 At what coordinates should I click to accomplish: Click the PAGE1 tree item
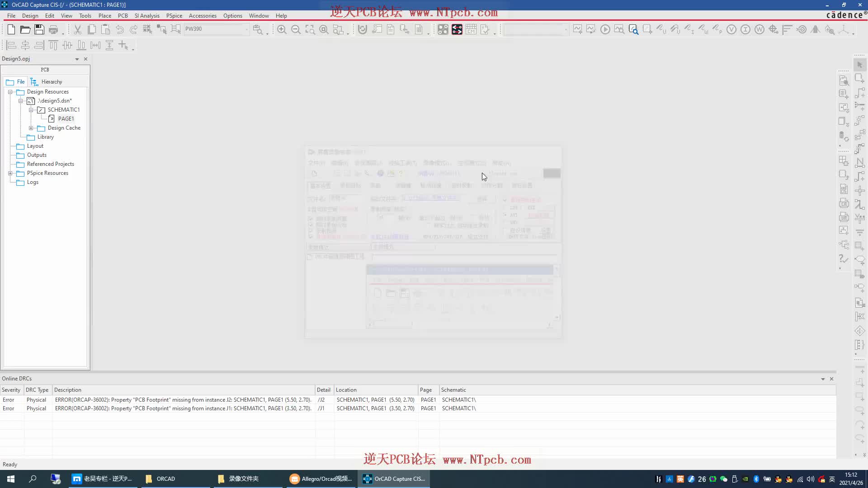point(66,118)
